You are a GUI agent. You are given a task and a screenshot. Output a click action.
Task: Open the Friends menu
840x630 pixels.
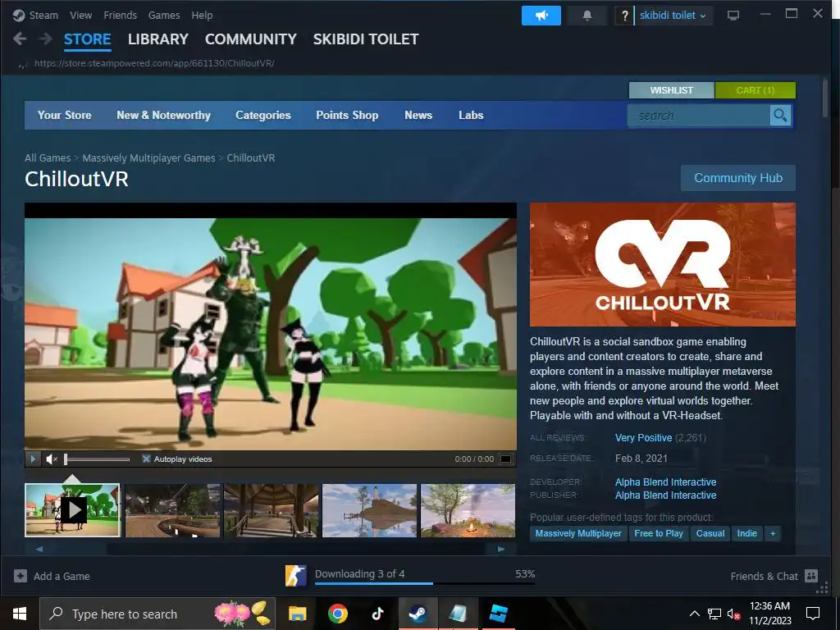[x=120, y=16]
